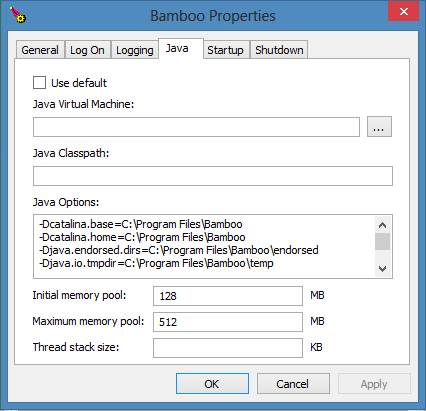The height and width of the screenshot is (411, 426).
Task: Enable the Use default checkbox
Action: click(x=39, y=82)
